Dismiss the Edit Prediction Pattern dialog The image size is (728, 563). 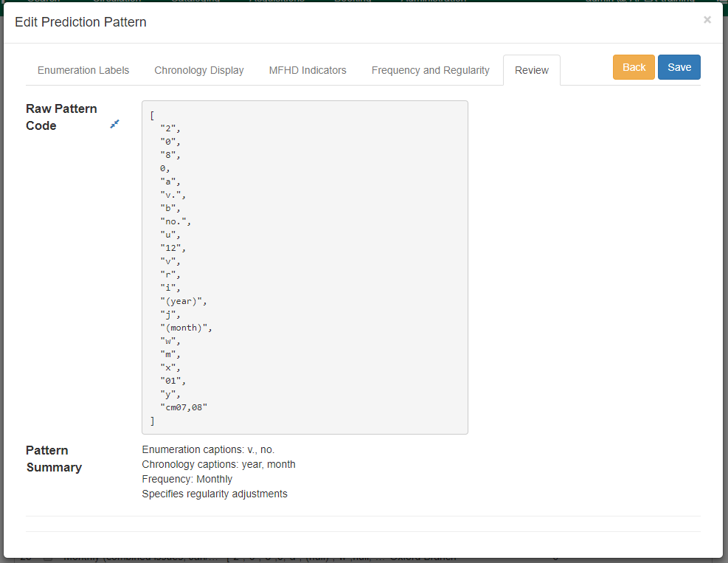[707, 20]
